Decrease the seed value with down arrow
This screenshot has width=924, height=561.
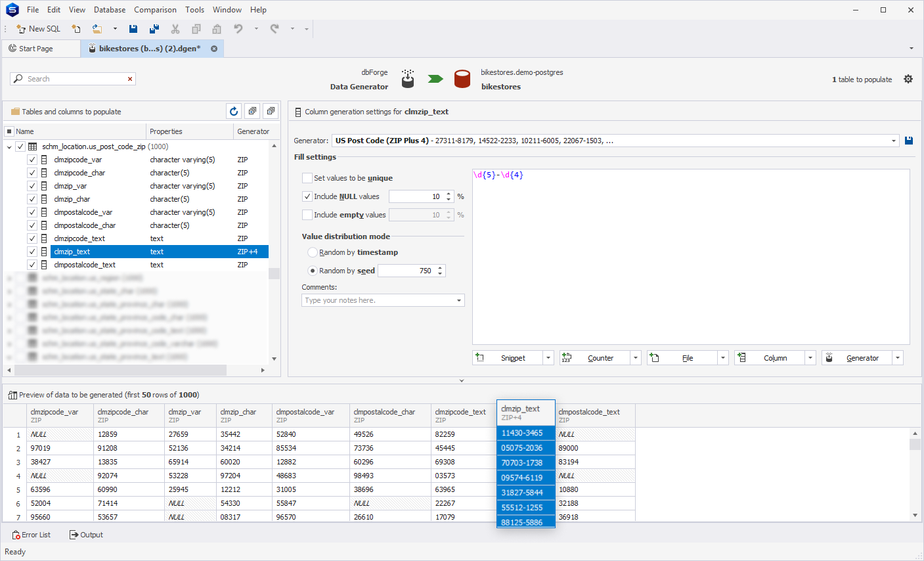[441, 273]
